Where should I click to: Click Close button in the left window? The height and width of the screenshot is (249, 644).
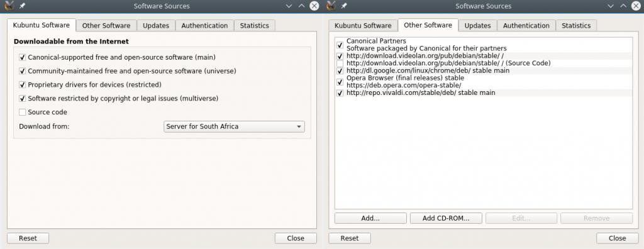coord(296,238)
